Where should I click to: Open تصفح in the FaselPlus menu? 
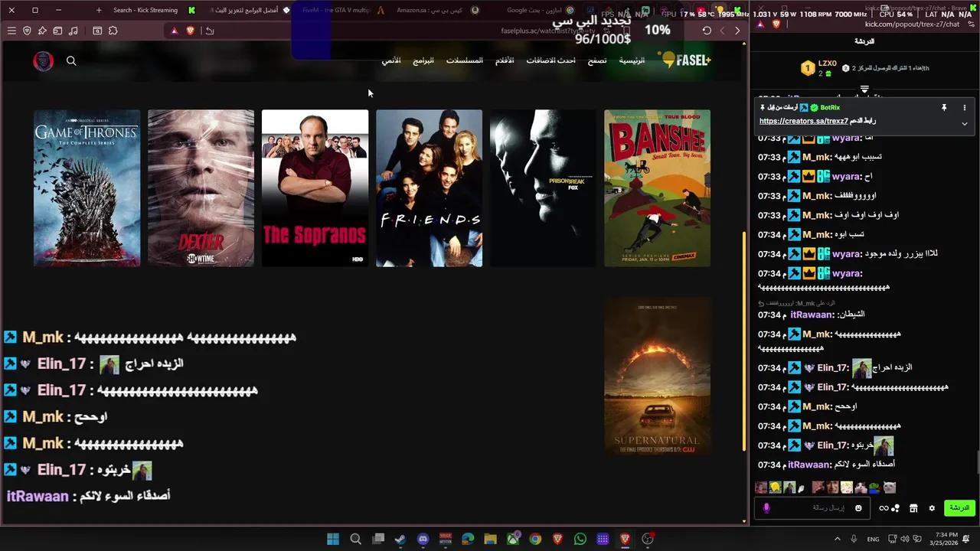coord(597,60)
